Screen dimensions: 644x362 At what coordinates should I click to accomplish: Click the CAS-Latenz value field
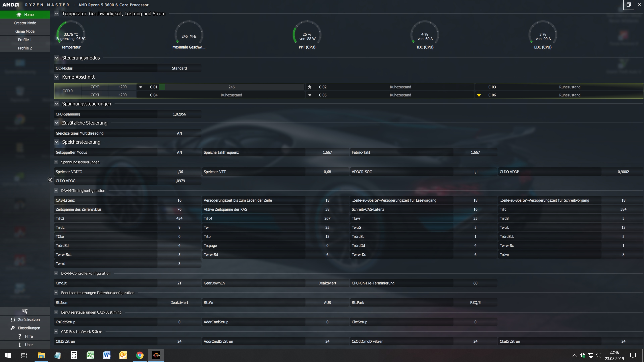click(179, 200)
